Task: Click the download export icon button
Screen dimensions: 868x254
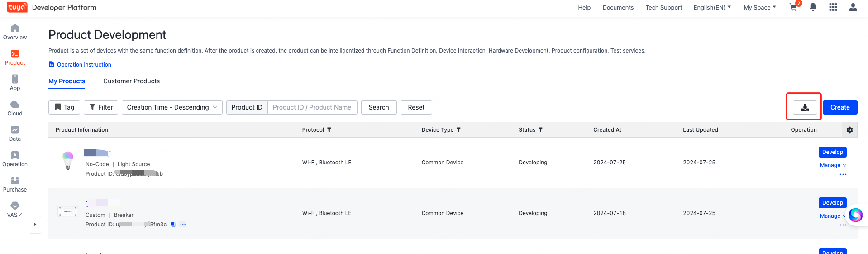Action: [805, 107]
